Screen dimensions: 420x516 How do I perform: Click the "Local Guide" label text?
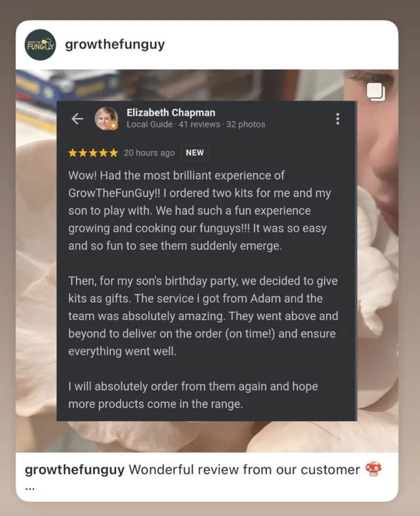coord(150,124)
